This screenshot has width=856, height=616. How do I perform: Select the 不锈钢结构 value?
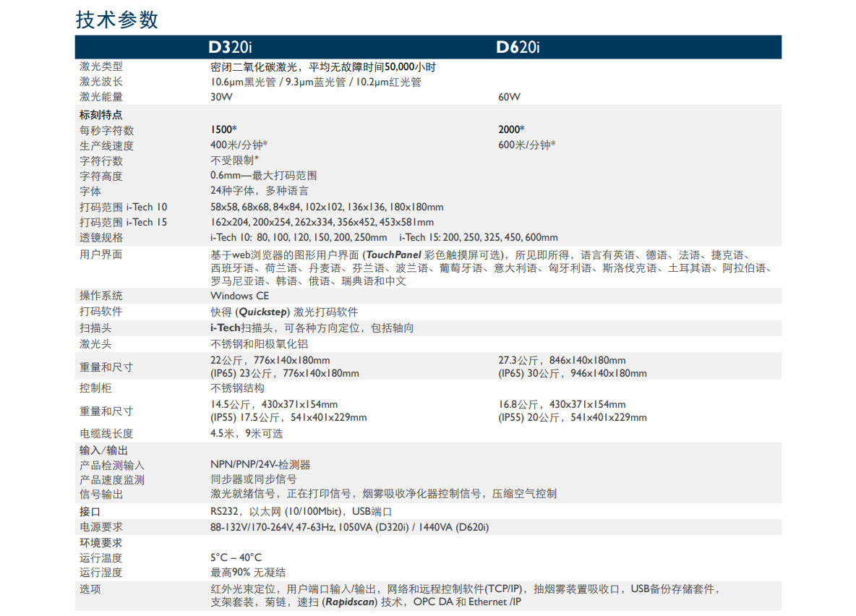point(237,388)
